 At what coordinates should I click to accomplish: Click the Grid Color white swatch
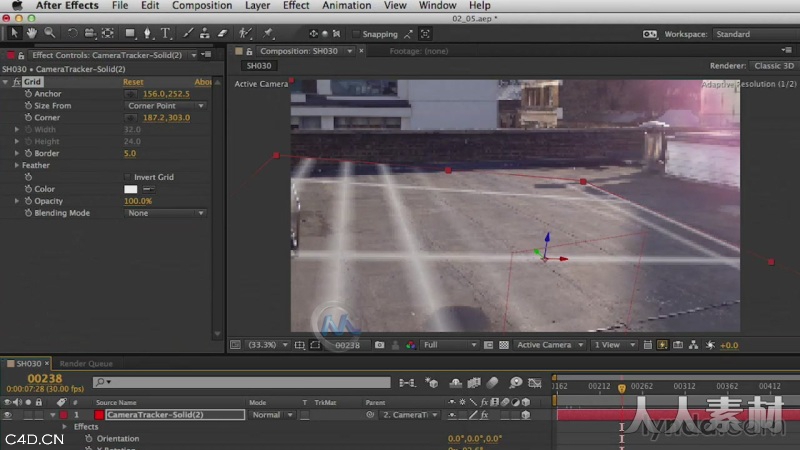pyautogui.click(x=131, y=189)
